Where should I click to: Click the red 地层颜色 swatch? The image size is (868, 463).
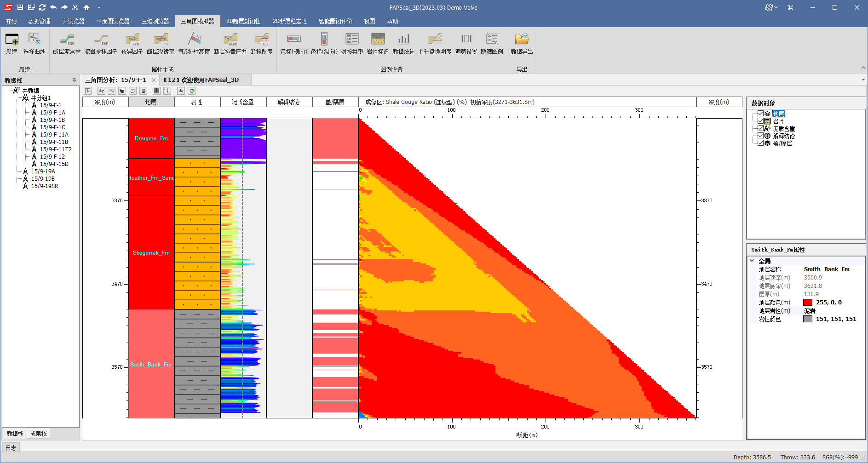[808, 303]
